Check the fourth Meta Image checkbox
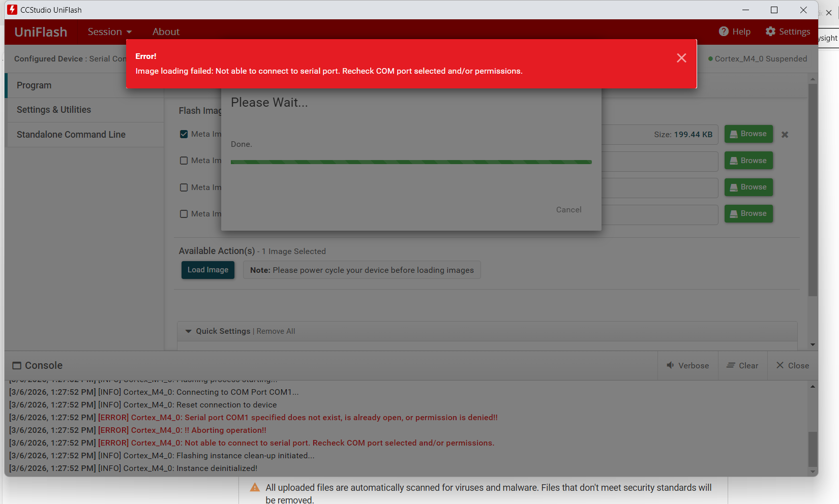 click(x=184, y=214)
